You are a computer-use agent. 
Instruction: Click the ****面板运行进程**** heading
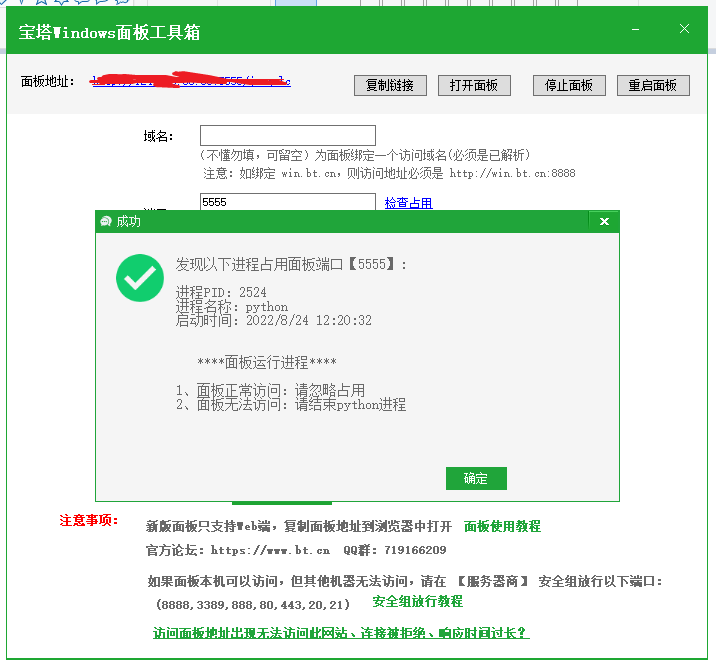pyautogui.click(x=267, y=363)
